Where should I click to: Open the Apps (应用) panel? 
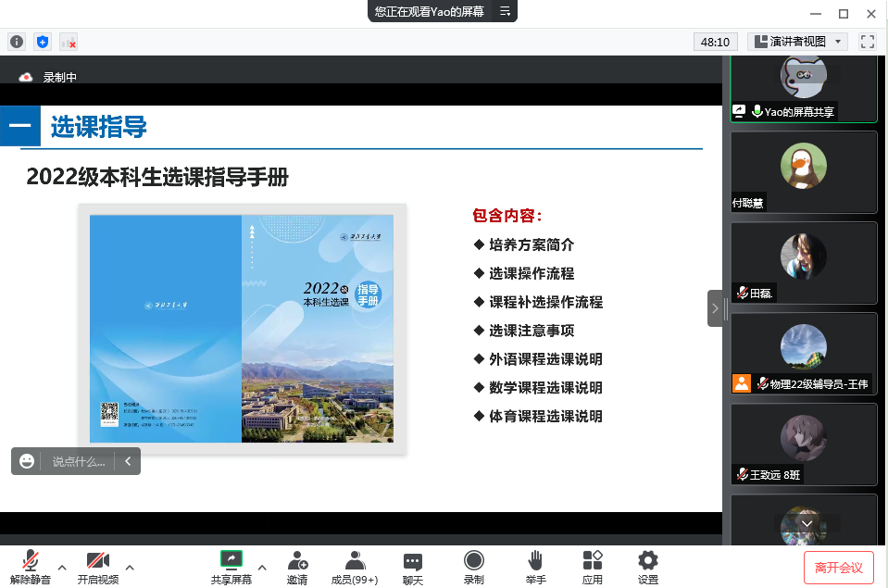[x=593, y=567]
